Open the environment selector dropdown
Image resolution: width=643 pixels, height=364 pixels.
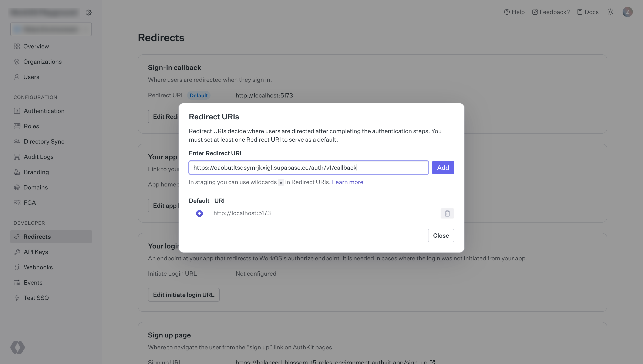(51, 29)
